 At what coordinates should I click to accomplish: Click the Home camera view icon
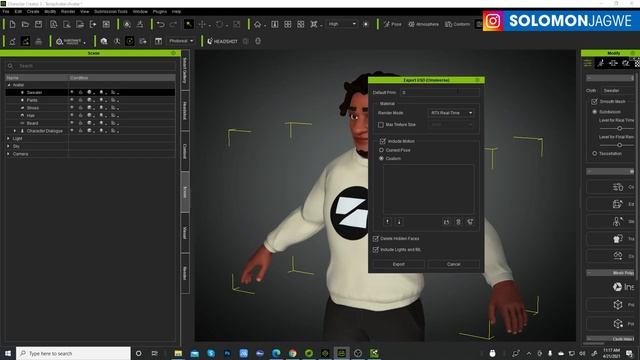point(258,24)
